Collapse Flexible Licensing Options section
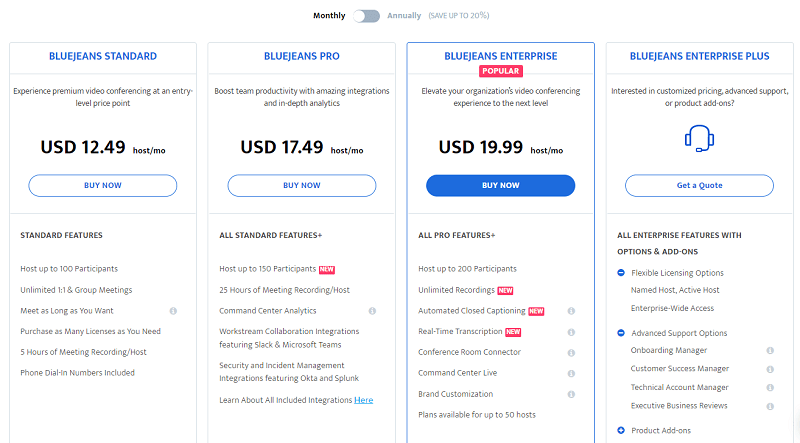800x443 pixels. coord(621,273)
